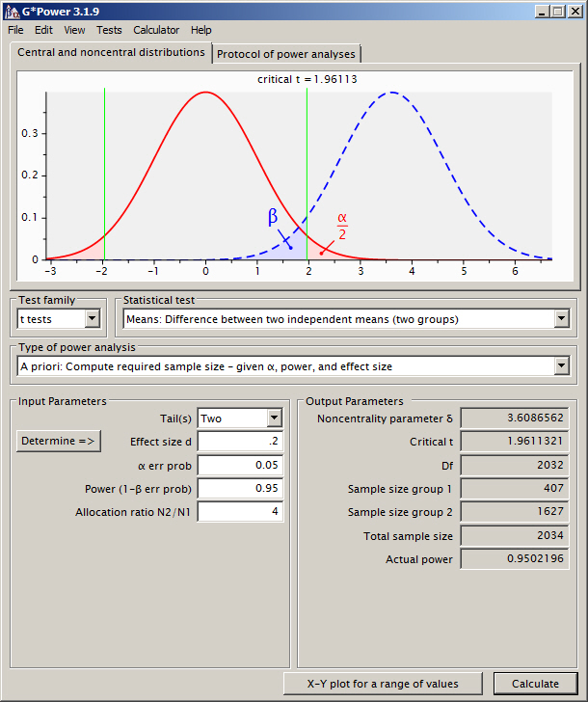Open the Tests menu

tap(109, 30)
